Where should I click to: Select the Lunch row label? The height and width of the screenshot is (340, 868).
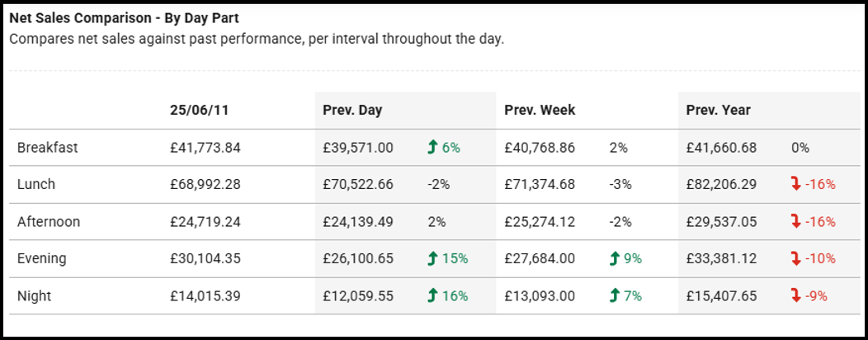point(36,185)
